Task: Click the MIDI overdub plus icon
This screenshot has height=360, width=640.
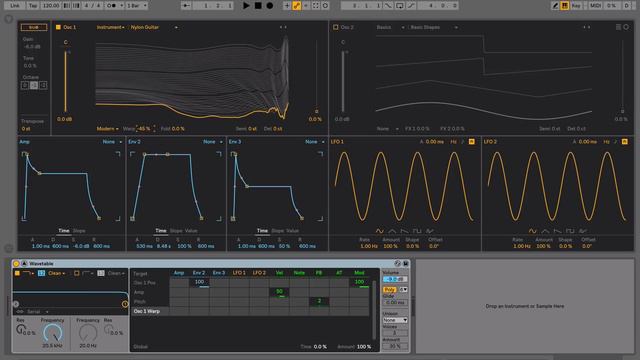Action: pyautogui.click(x=287, y=6)
